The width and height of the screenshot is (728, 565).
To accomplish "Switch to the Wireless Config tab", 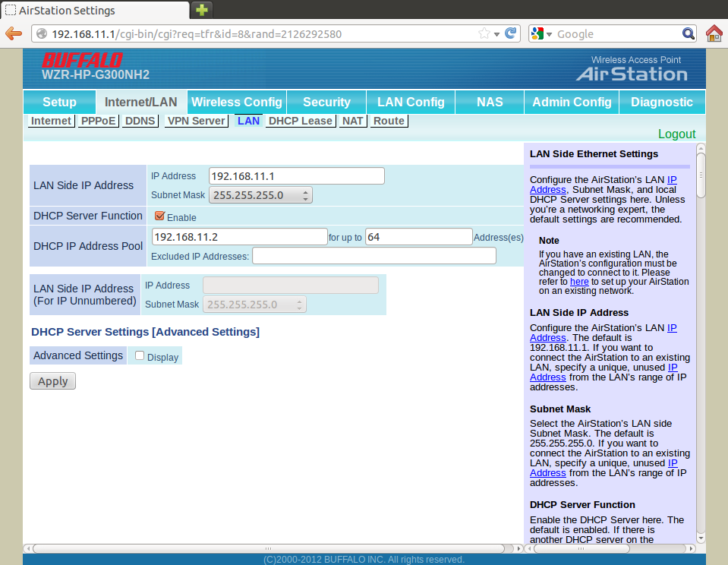I will click(236, 102).
